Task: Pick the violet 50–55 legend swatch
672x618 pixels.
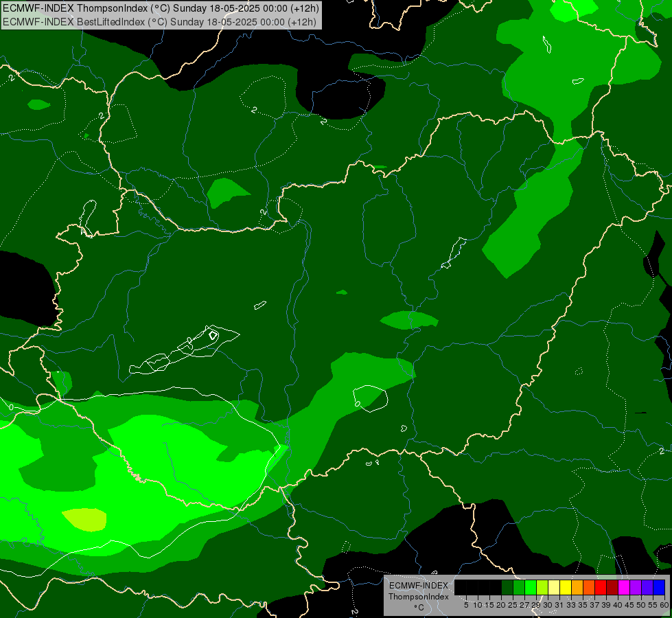Action: click(647, 588)
